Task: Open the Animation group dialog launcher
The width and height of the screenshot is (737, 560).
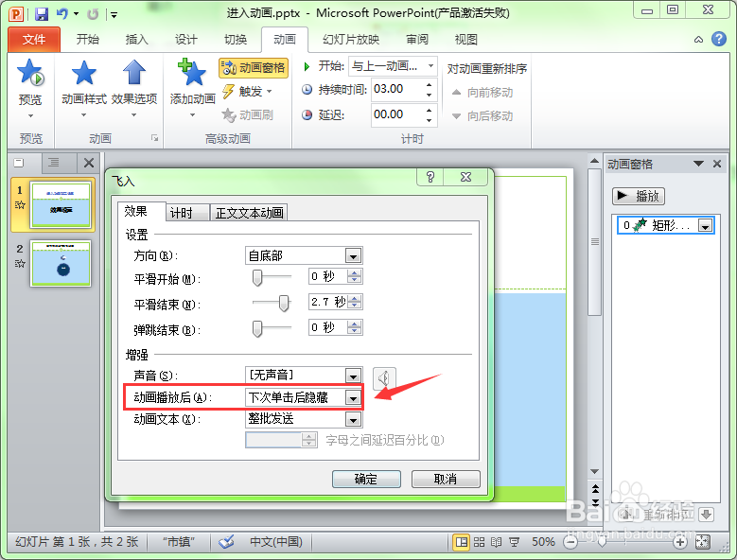Action: coord(154,138)
